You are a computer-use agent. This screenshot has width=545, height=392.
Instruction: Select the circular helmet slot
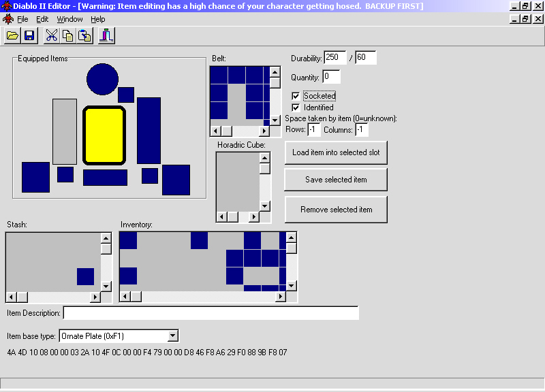(103, 79)
